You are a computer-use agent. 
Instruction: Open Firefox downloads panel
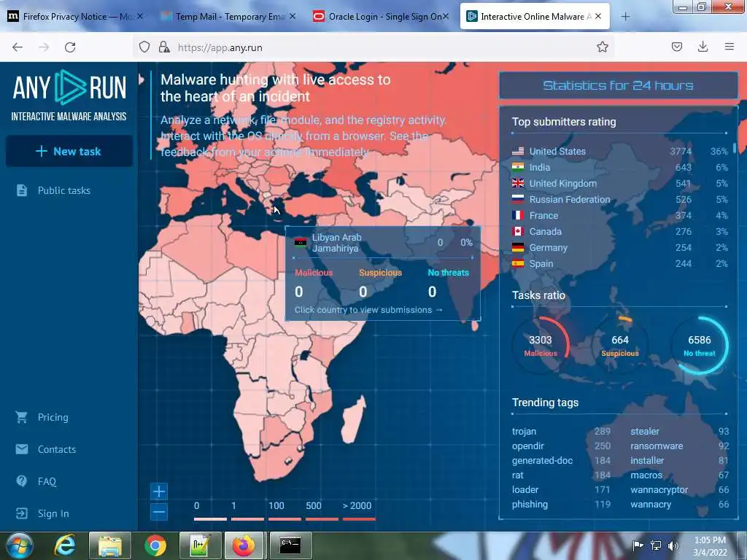coord(703,47)
